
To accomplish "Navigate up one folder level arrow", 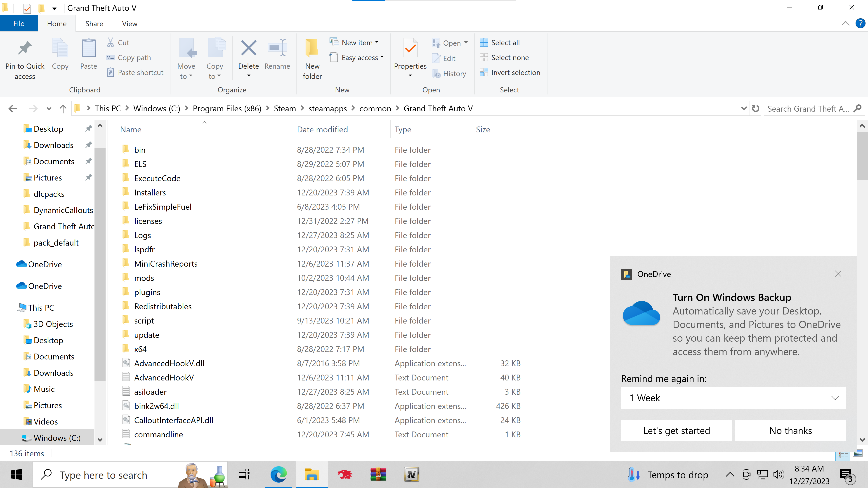I will click(x=63, y=108).
